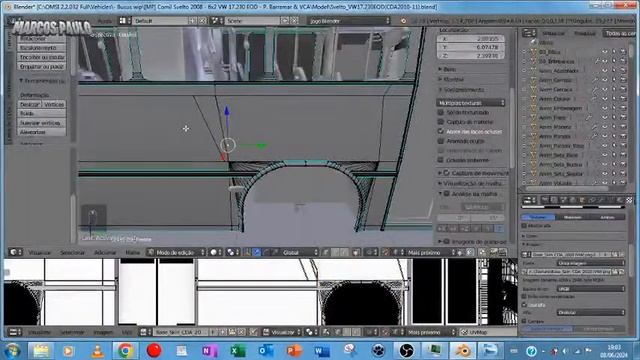Open the Outliner editor type selector icon
The height and width of the screenshot is (360, 640).
click(529, 33)
